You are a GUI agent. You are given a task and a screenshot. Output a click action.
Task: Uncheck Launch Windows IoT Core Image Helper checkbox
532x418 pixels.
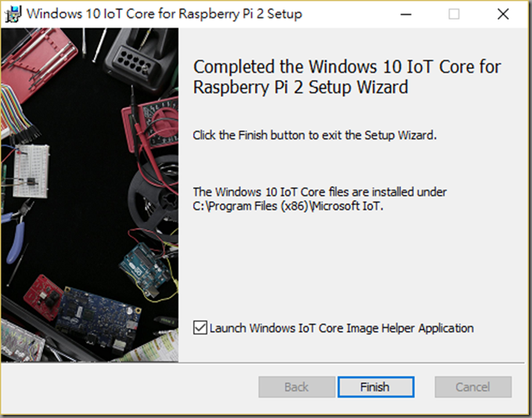click(x=200, y=328)
